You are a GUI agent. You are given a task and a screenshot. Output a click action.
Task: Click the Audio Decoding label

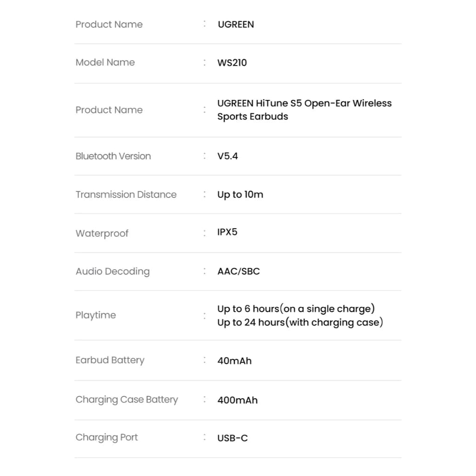tap(112, 271)
